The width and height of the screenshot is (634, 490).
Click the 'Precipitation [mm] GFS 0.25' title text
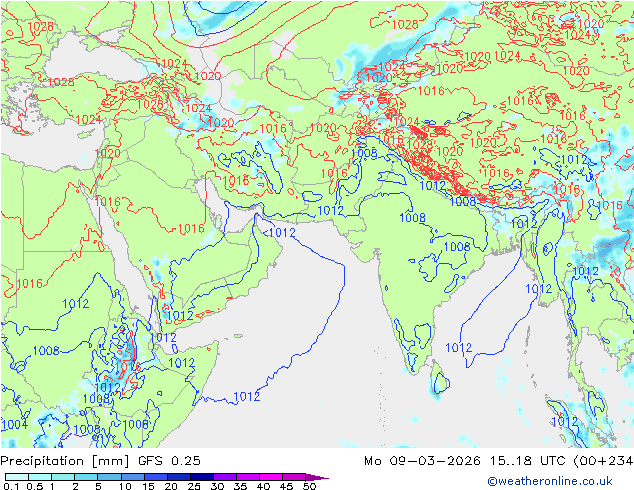click(x=100, y=461)
